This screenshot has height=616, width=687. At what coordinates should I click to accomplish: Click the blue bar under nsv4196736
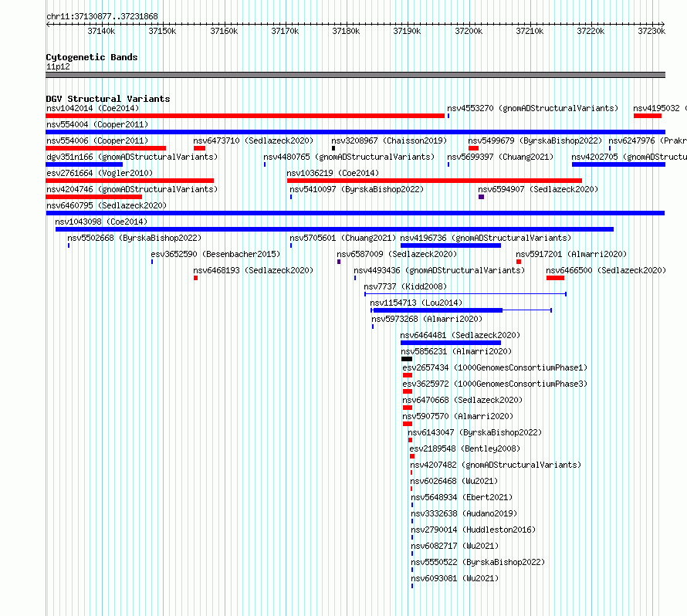[450, 245]
